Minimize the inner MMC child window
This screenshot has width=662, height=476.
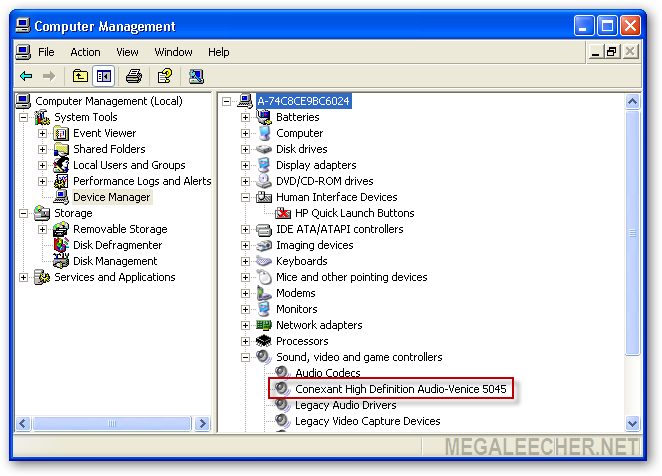(x=596, y=52)
